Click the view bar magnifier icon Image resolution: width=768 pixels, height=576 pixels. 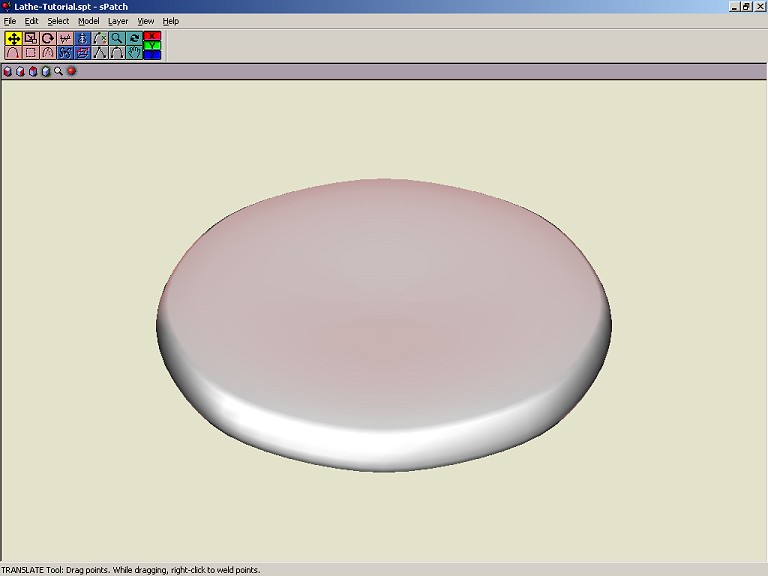58,72
